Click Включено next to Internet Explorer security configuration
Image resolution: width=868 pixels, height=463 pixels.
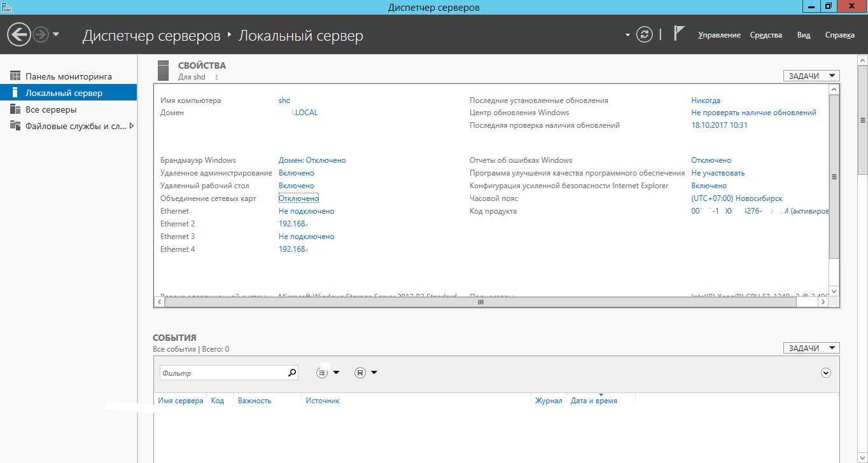(709, 186)
